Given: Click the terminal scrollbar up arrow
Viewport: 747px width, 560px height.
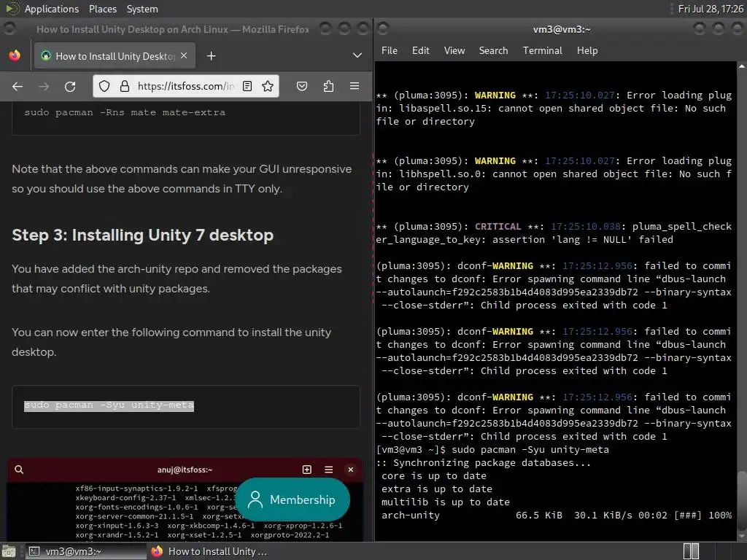Looking at the screenshot, I should pyautogui.click(x=742, y=66).
